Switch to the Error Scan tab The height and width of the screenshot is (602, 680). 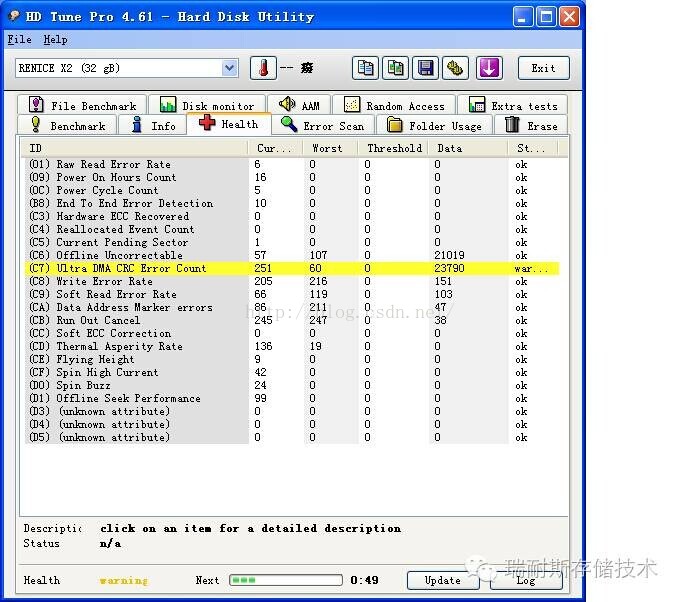tap(323, 125)
